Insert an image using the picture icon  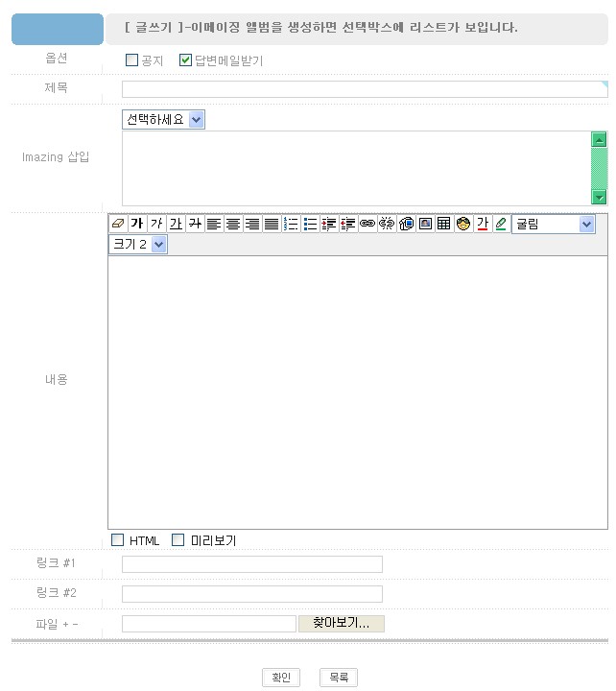click(425, 224)
